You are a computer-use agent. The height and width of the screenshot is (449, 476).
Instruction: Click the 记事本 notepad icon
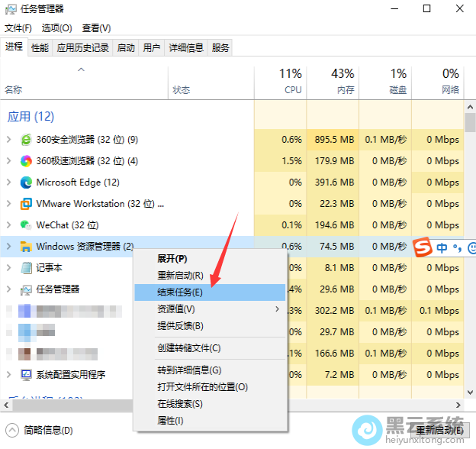point(26,268)
